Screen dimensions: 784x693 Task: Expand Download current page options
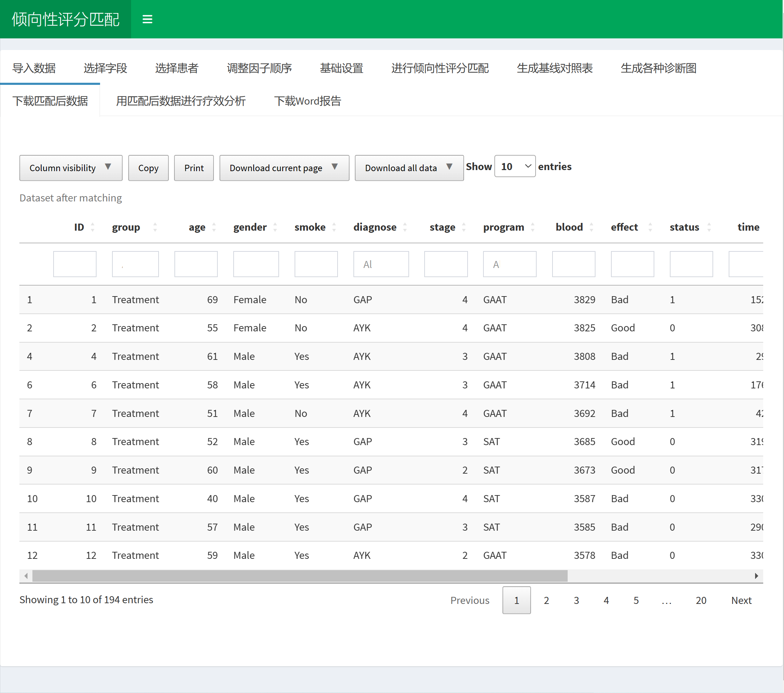click(284, 168)
